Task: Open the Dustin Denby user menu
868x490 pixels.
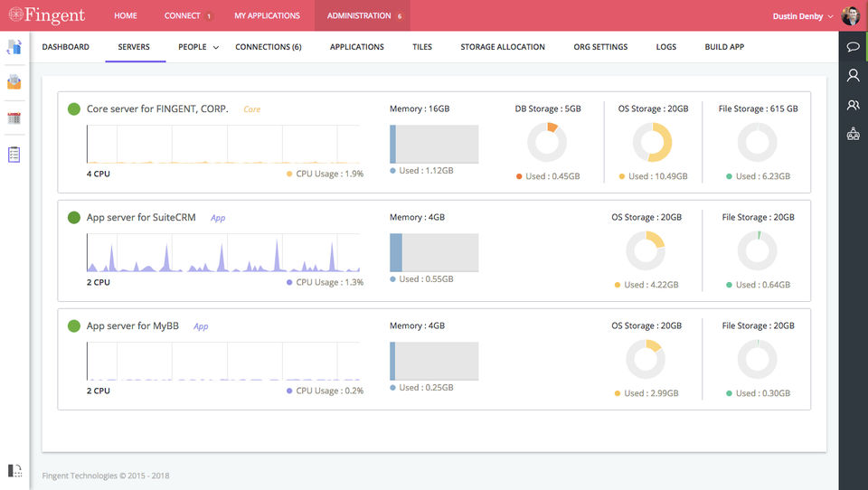Action: [802, 16]
